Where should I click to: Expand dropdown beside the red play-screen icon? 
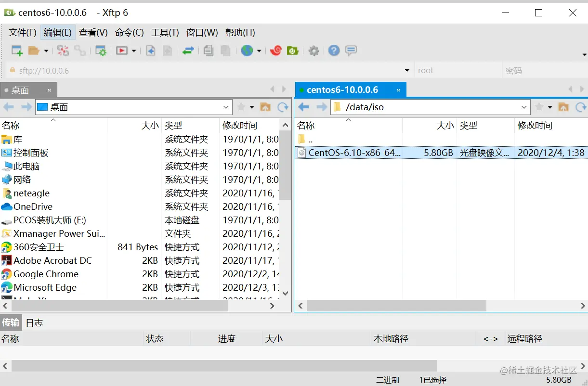134,51
